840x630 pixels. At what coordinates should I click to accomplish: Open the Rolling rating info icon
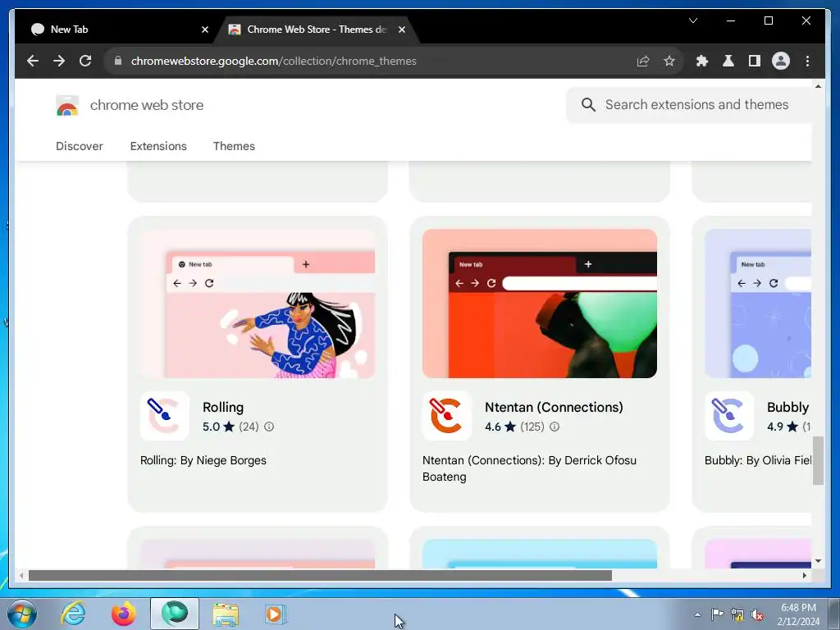[x=269, y=427]
